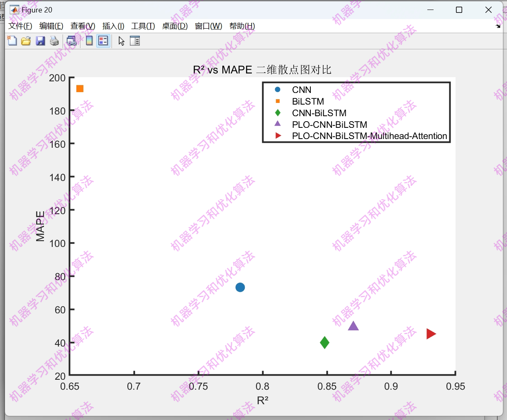This screenshot has height=420, width=507.
Task: Click the green diamond marker in legend
Action: [x=278, y=113]
